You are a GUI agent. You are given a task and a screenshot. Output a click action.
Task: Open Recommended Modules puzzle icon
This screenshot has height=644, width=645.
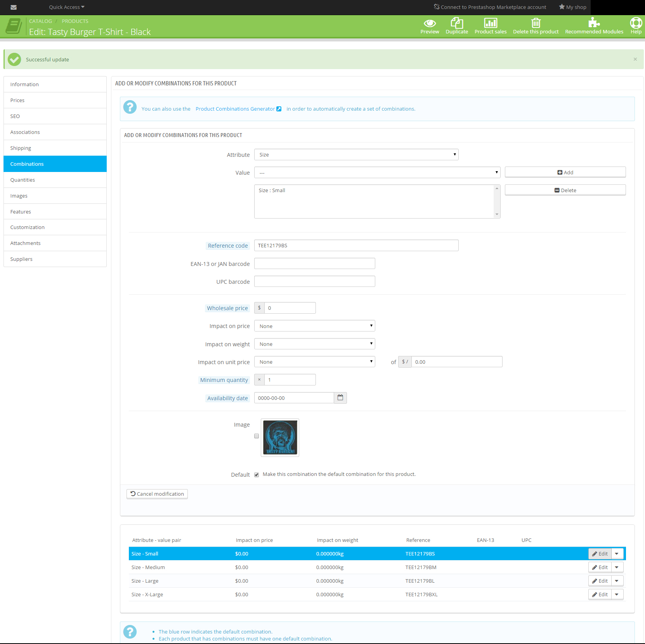pos(594,23)
